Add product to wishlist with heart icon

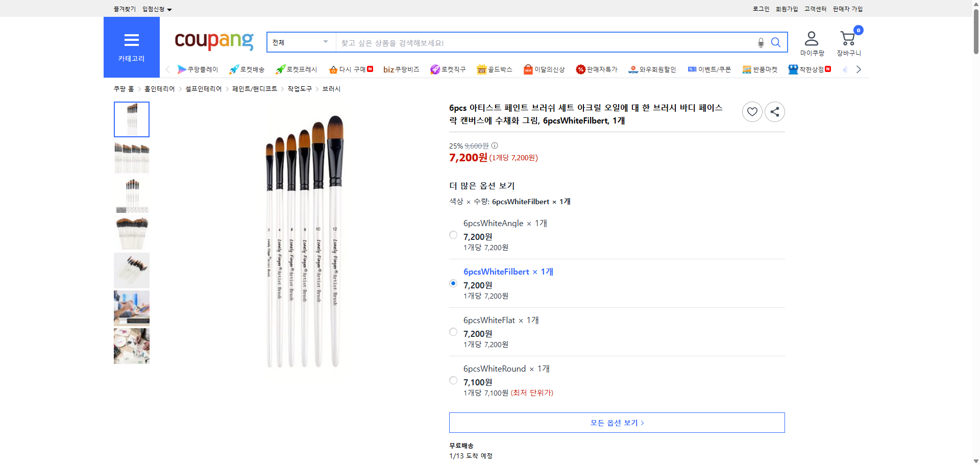tap(752, 111)
